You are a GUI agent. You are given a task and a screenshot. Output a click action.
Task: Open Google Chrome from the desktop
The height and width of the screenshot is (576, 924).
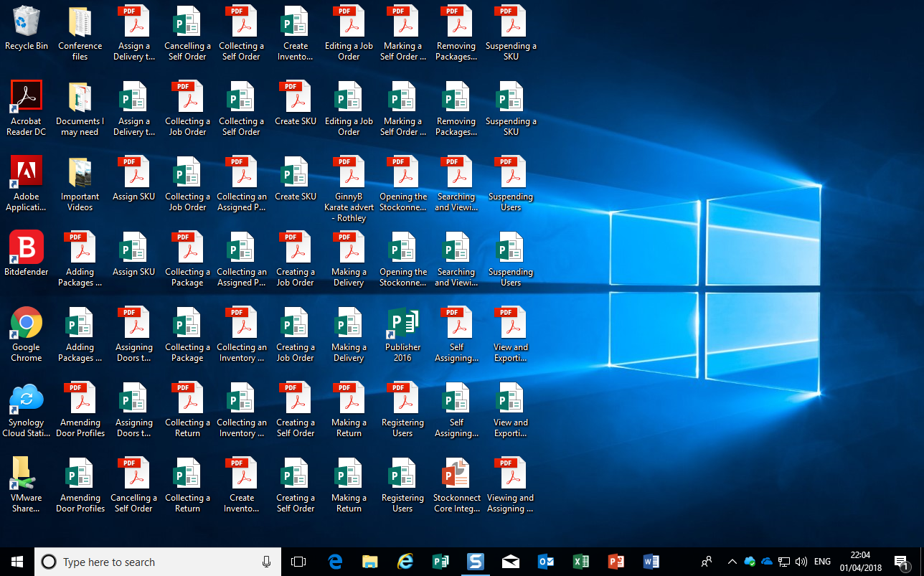[26, 323]
